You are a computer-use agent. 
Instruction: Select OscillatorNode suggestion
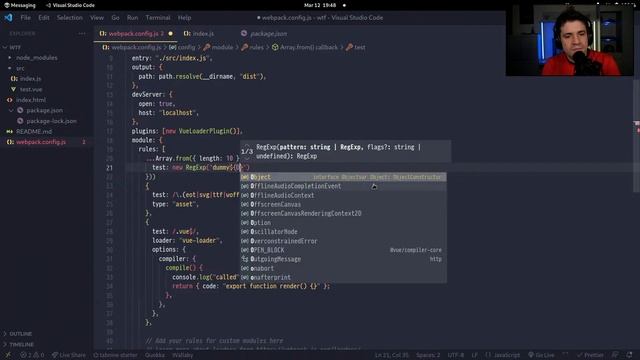point(343,231)
